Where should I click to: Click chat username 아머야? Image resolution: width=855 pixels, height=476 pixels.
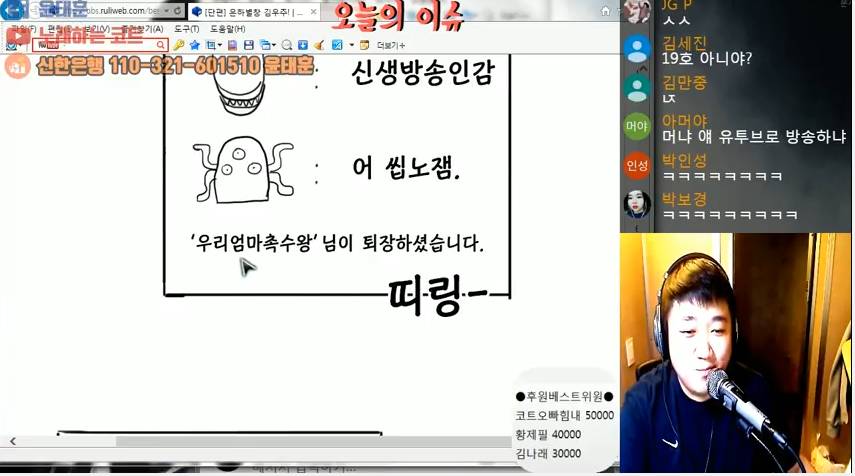coord(684,121)
